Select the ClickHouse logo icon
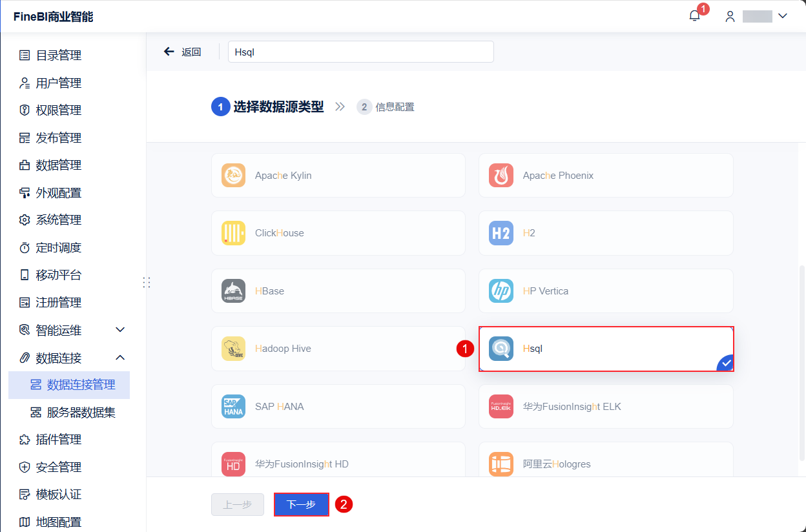Screen dimensions: 806x532 (x=233, y=233)
